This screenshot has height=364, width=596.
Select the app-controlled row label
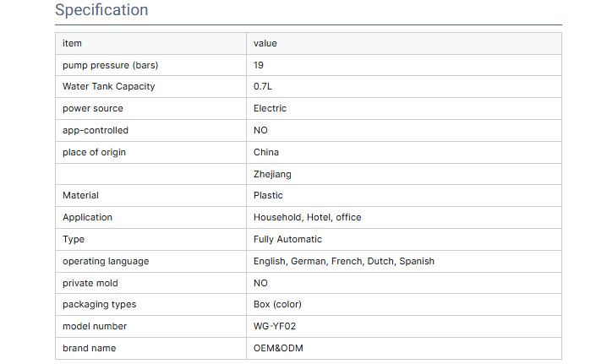pyautogui.click(x=96, y=131)
